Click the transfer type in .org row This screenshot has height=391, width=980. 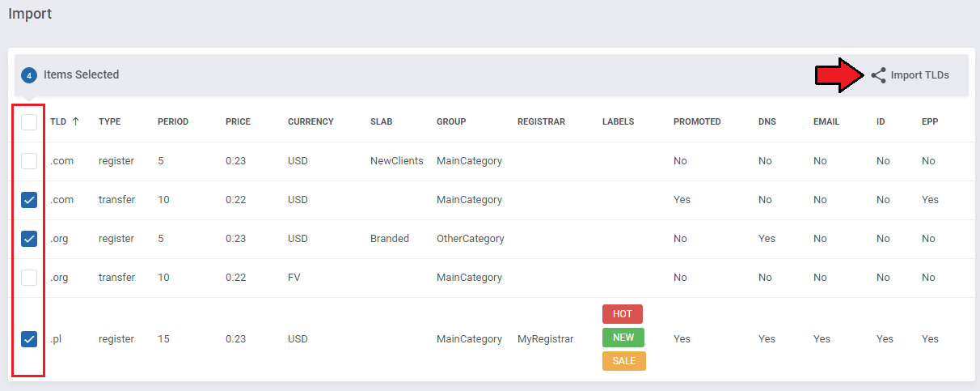(117, 278)
